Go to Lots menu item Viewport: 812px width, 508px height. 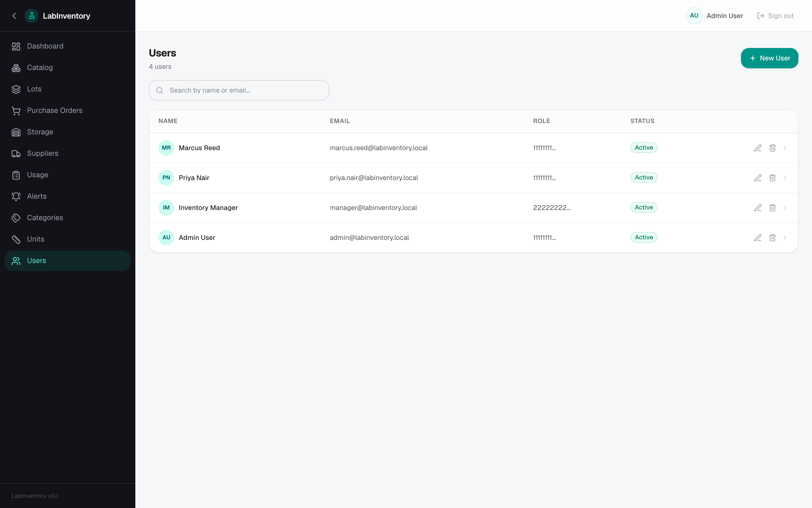tap(67, 89)
